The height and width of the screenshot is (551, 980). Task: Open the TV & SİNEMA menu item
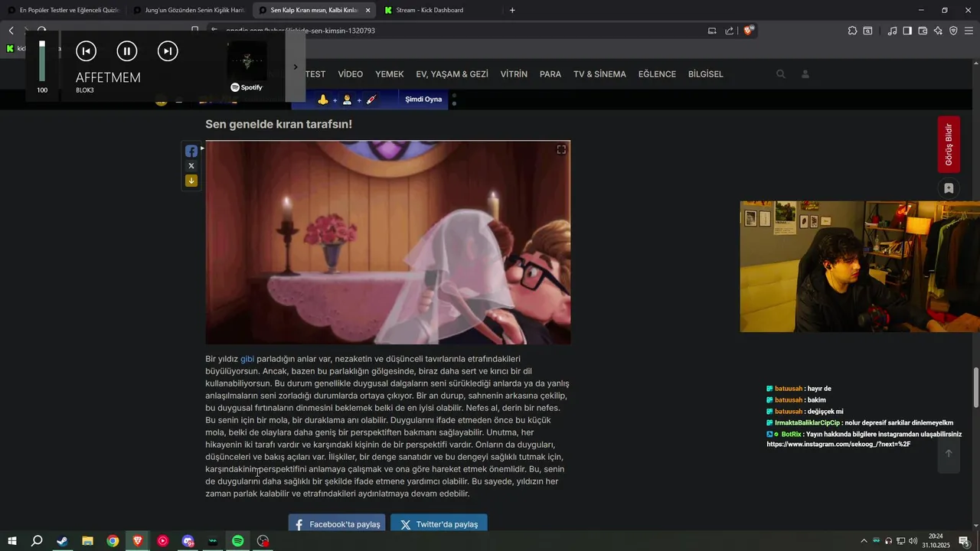click(599, 74)
